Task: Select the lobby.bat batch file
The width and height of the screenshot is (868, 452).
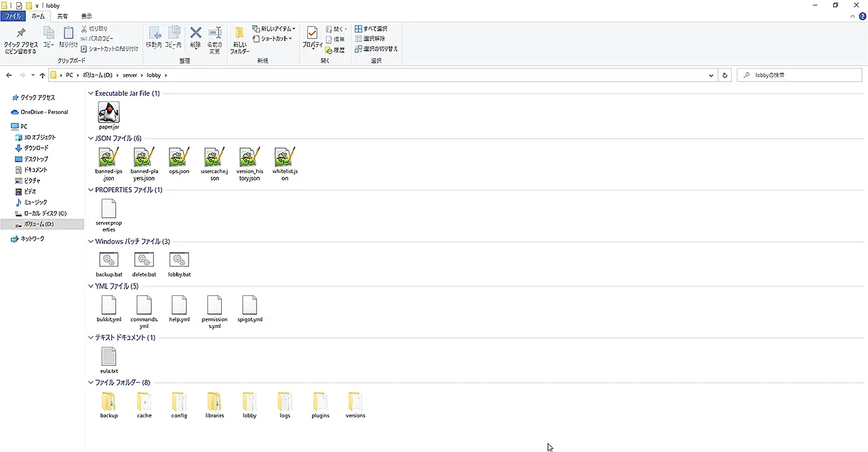Action: [x=179, y=260]
